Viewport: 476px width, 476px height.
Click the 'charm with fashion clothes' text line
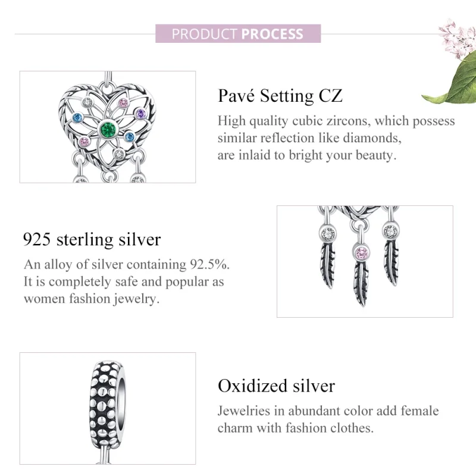pos(295,428)
